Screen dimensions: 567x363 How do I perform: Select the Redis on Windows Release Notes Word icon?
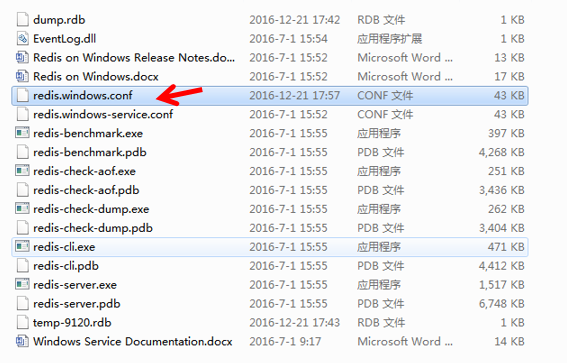pos(22,57)
